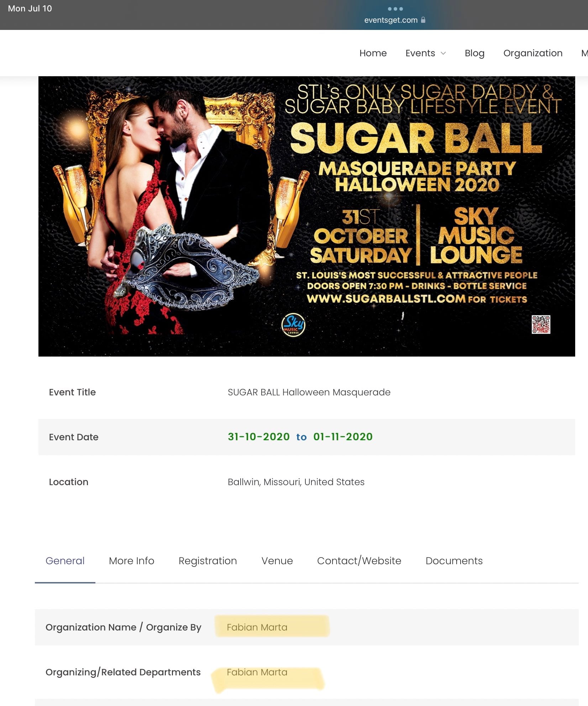Switch to the Registration tab
Screen dimensions: 588x706
click(208, 561)
